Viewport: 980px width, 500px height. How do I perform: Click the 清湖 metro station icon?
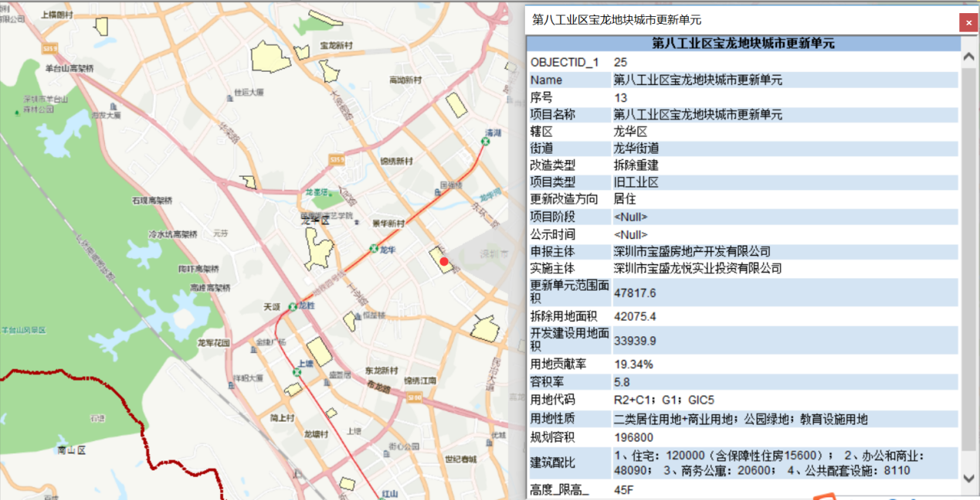485,141
